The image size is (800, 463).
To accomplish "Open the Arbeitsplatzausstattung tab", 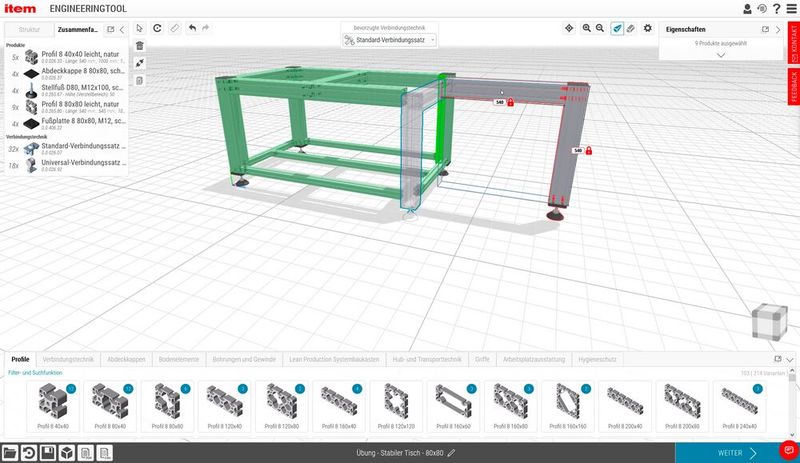I will point(534,359).
